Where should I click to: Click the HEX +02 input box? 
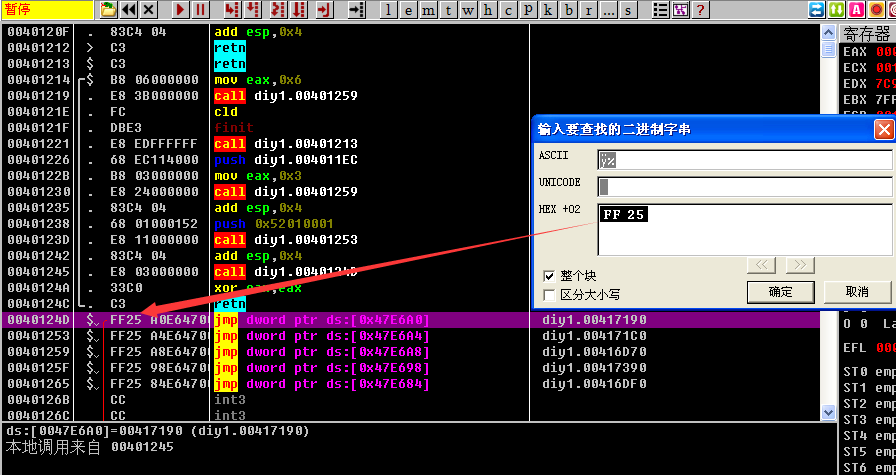click(745, 230)
